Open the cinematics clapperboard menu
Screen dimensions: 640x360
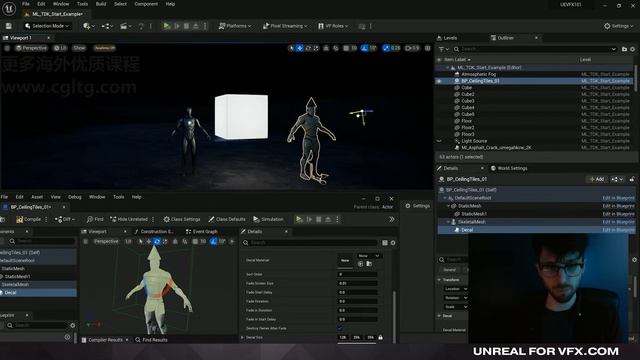[x=126, y=26]
